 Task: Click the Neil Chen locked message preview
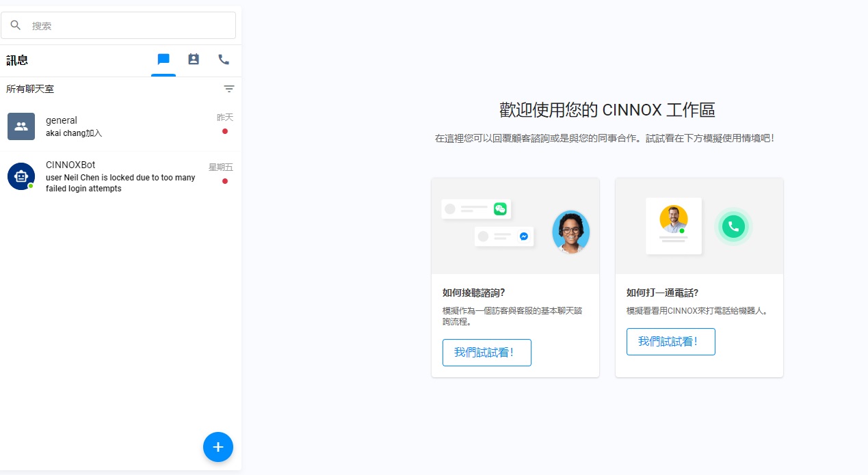pyautogui.click(x=120, y=183)
